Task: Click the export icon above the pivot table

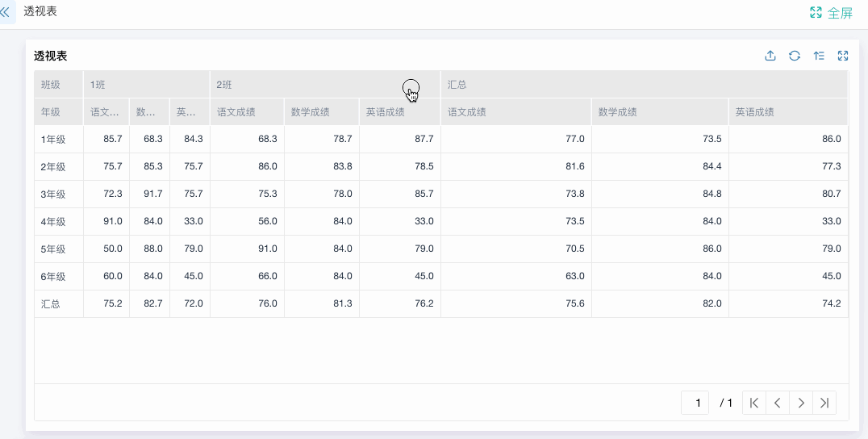Action: click(770, 56)
